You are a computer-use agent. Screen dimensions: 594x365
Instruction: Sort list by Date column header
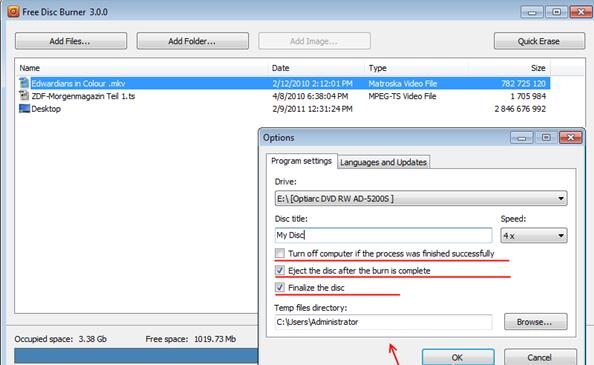pos(280,68)
